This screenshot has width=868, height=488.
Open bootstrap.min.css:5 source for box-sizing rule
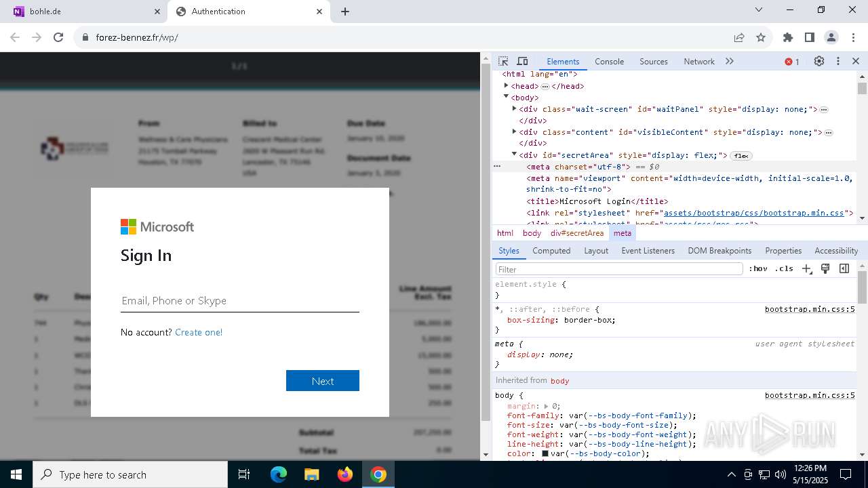[810, 309]
